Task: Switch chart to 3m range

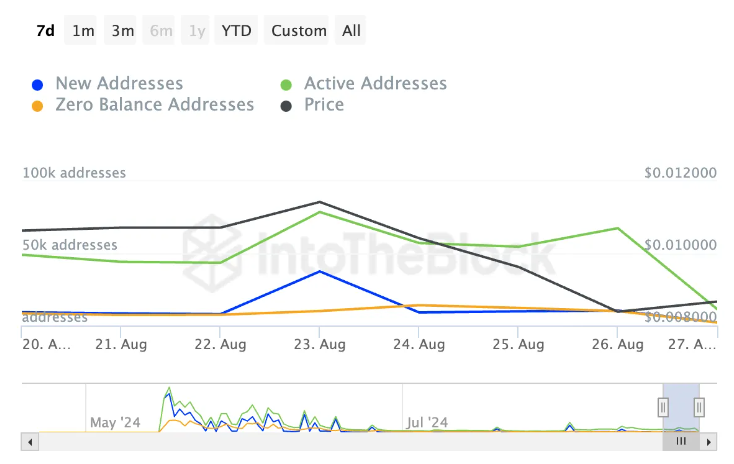Action: [x=122, y=30]
